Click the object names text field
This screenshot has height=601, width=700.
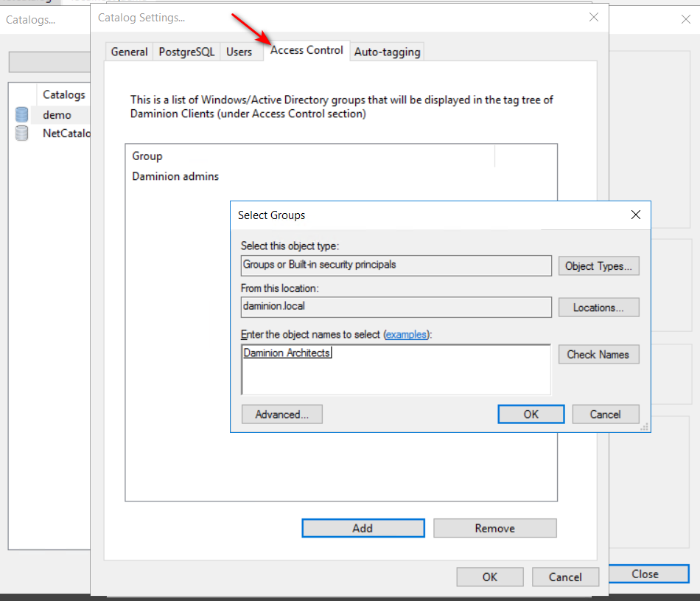[396, 370]
